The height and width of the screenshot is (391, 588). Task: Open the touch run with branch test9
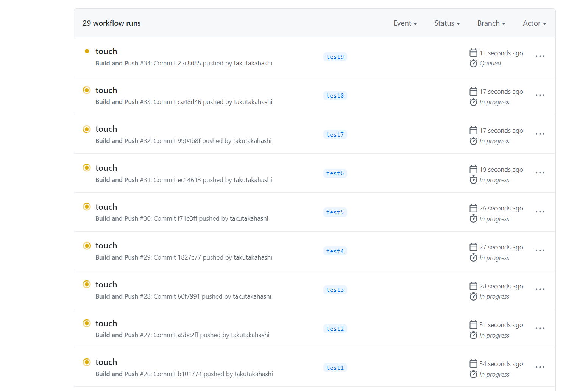106,51
